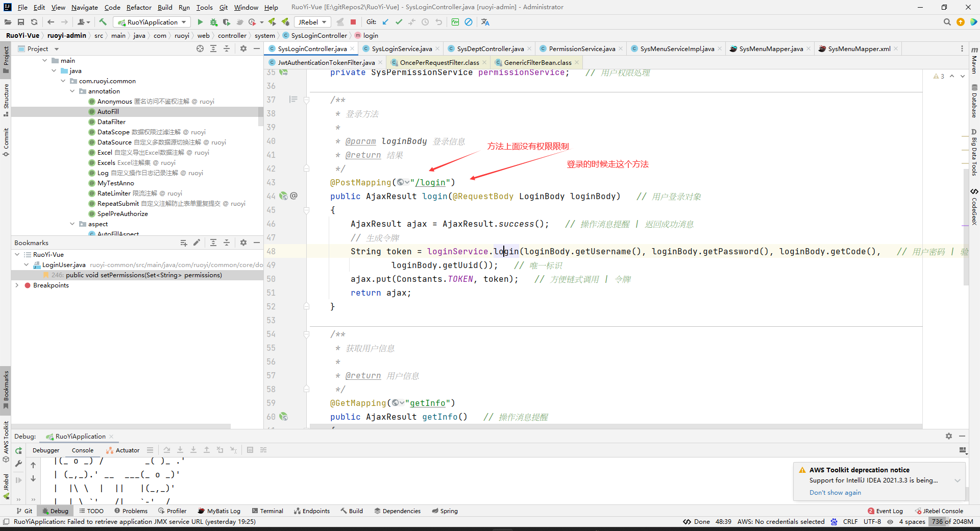980x531 pixels.
Task: Click the Spring bean gutter icon on line 44
Action: pos(284,196)
